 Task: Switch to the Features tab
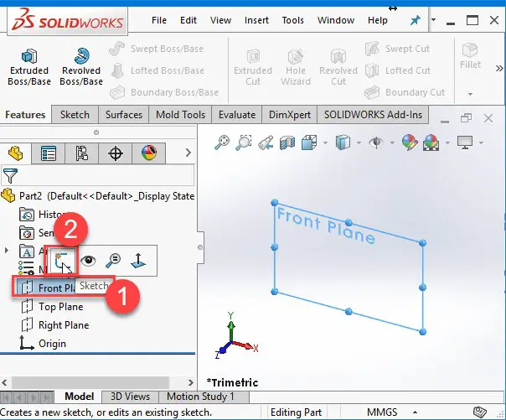point(25,115)
